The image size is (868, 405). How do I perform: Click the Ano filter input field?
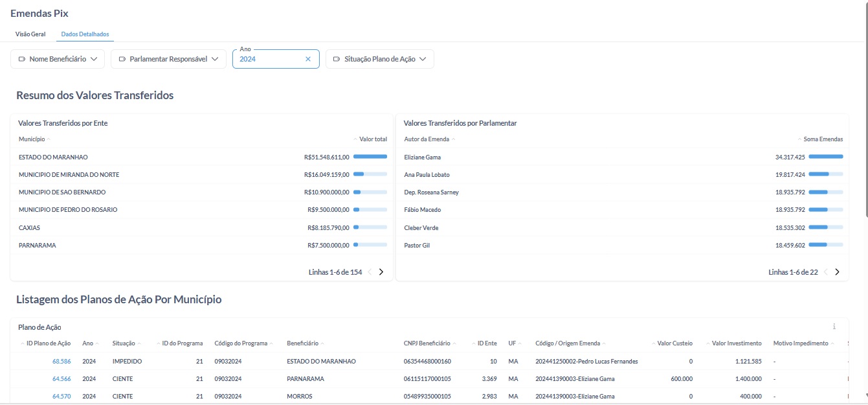269,59
